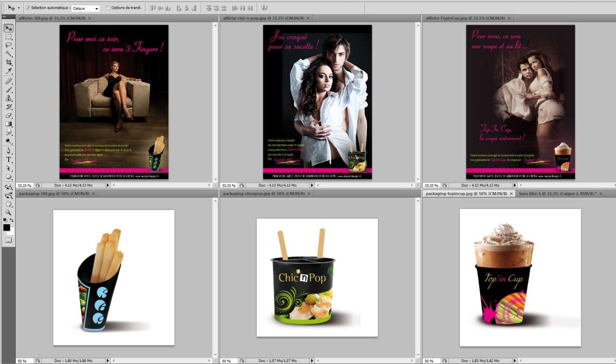
Task: Open status bar options for affiche-369 document
Action: click(108, 185)
